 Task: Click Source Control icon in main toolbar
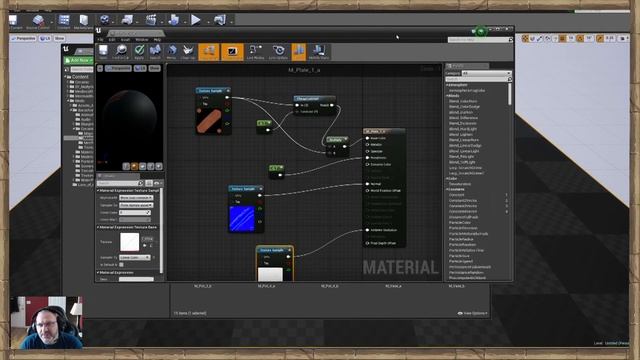click(38, 22)
